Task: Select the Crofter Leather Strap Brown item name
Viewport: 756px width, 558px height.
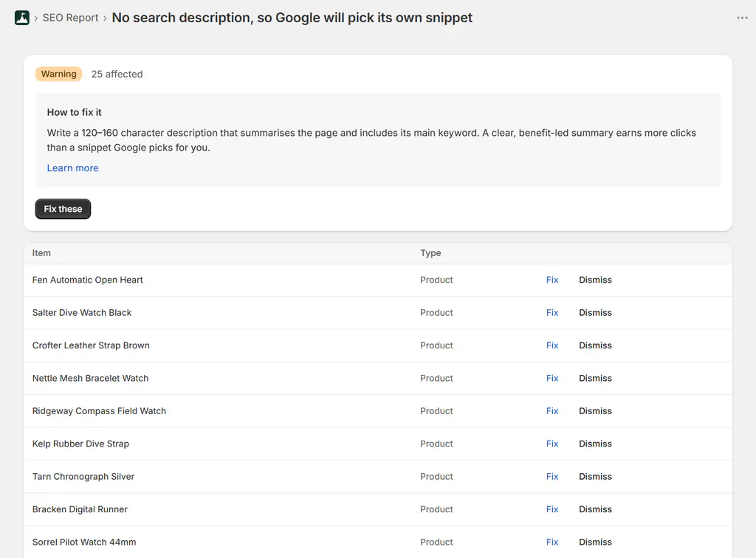Action: 91,345
